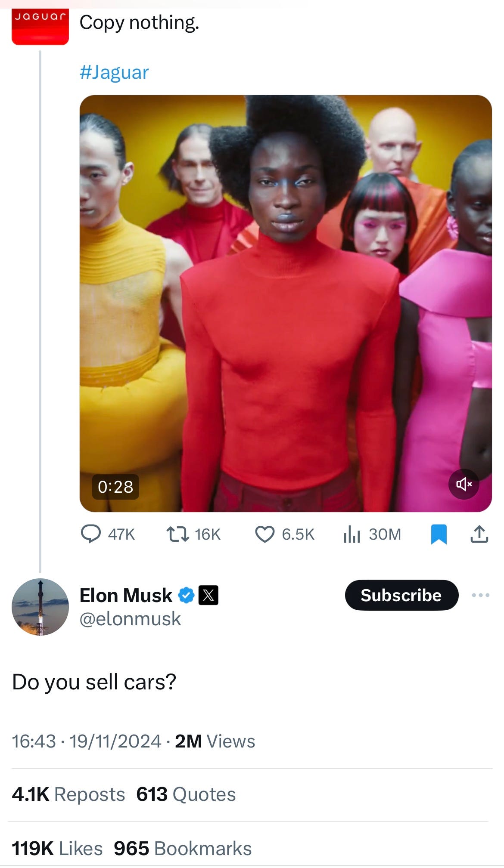Share the tweet via upload icon
Viewport: 504px width, 868px height.
click(479, 534)
